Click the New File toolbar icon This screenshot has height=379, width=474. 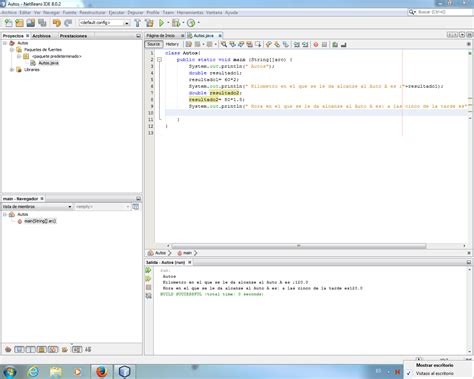(x=8, y=23)
